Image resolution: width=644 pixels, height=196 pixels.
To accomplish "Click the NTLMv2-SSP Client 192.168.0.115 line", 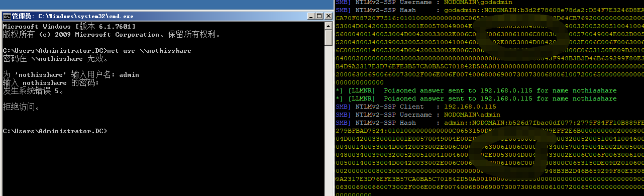I will click(415, 107).
